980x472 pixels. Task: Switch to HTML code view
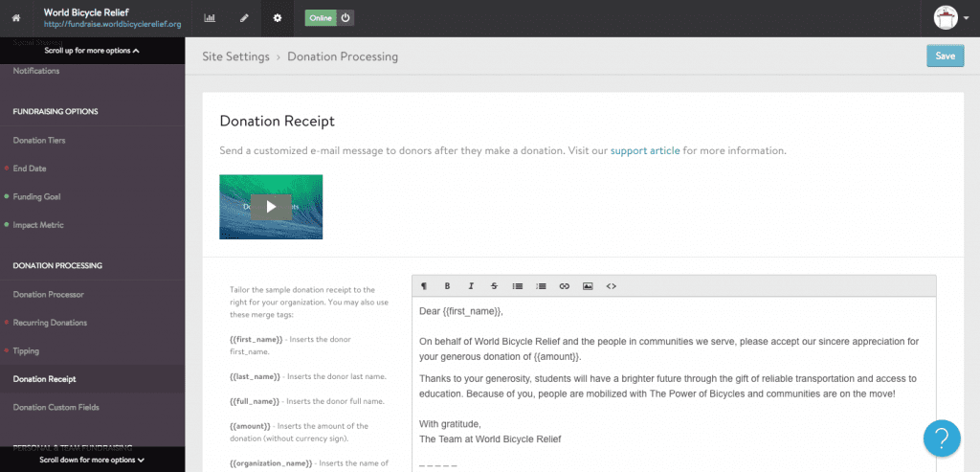[612, 285]
